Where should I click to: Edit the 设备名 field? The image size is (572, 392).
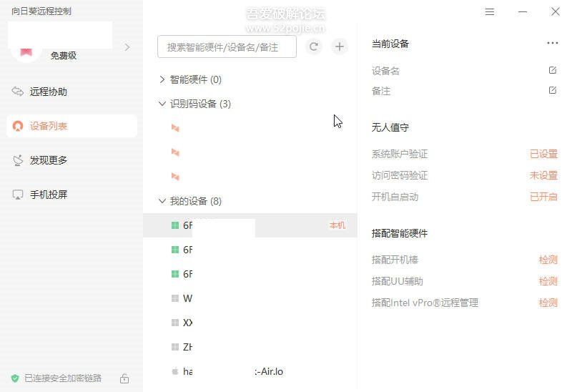click(553, 70)
